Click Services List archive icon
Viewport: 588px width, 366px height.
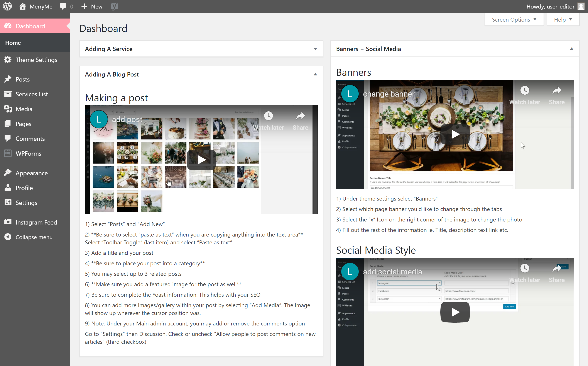[8, 94]
